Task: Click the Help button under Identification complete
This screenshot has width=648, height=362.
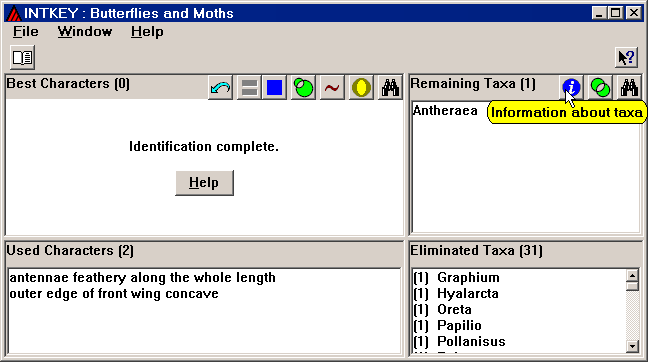Action: (204, 183)
